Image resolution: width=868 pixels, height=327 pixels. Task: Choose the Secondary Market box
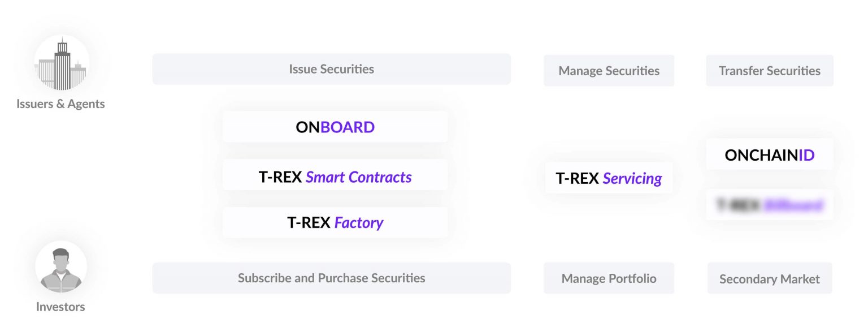(770, 278)
